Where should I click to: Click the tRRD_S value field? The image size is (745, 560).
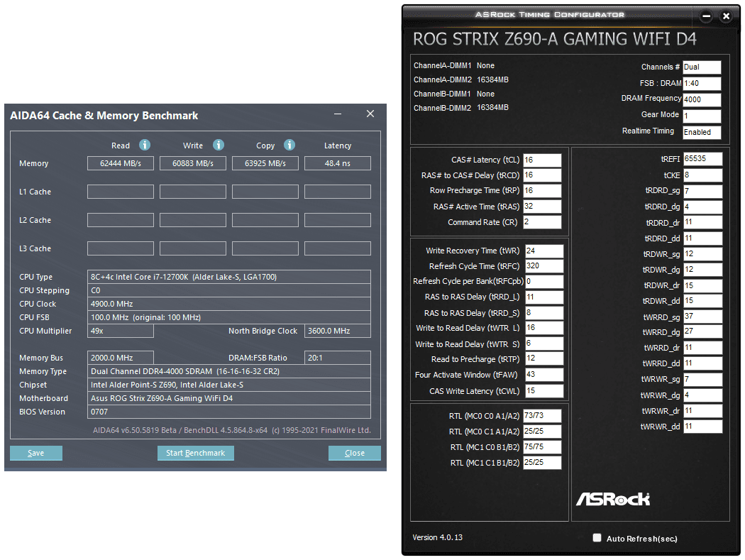544,313
